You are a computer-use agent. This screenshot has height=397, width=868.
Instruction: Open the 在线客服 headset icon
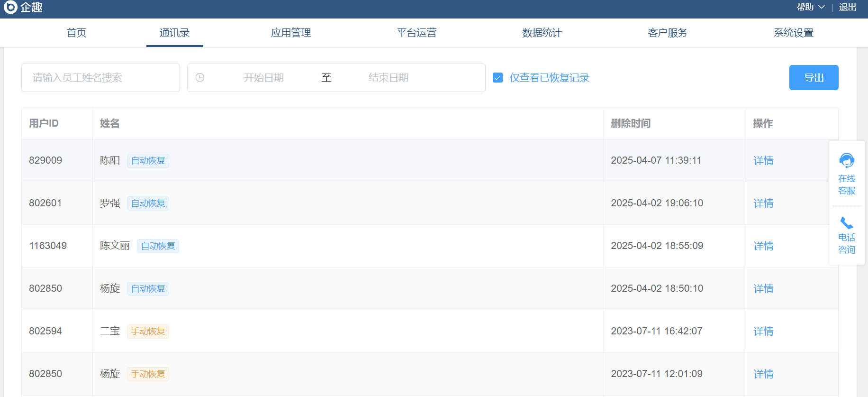point(846,161)
